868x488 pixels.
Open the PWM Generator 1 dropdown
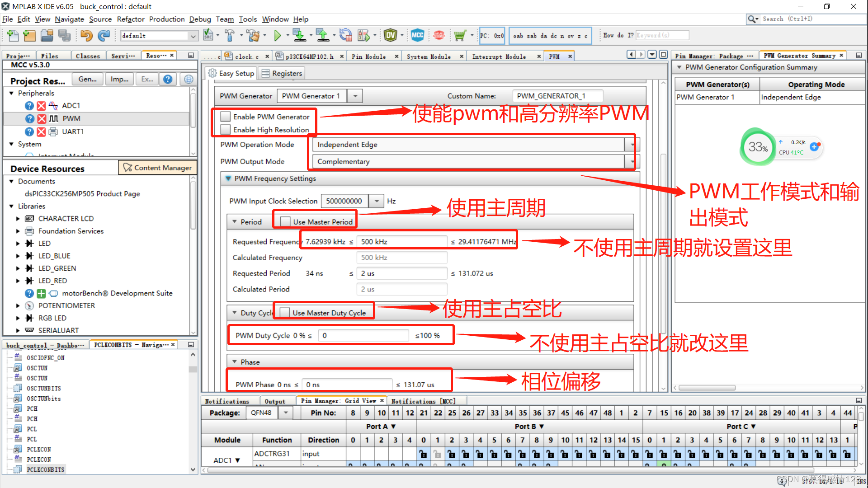click(355, 96)
